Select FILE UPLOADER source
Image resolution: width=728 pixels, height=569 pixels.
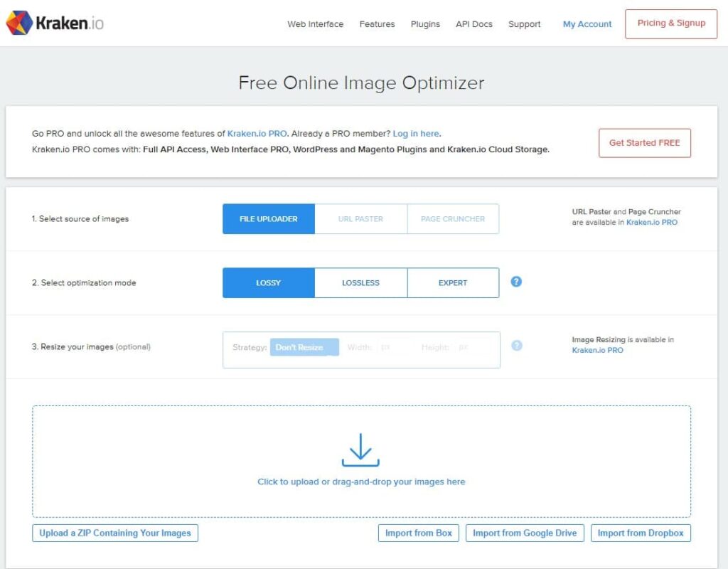[268, 219]
